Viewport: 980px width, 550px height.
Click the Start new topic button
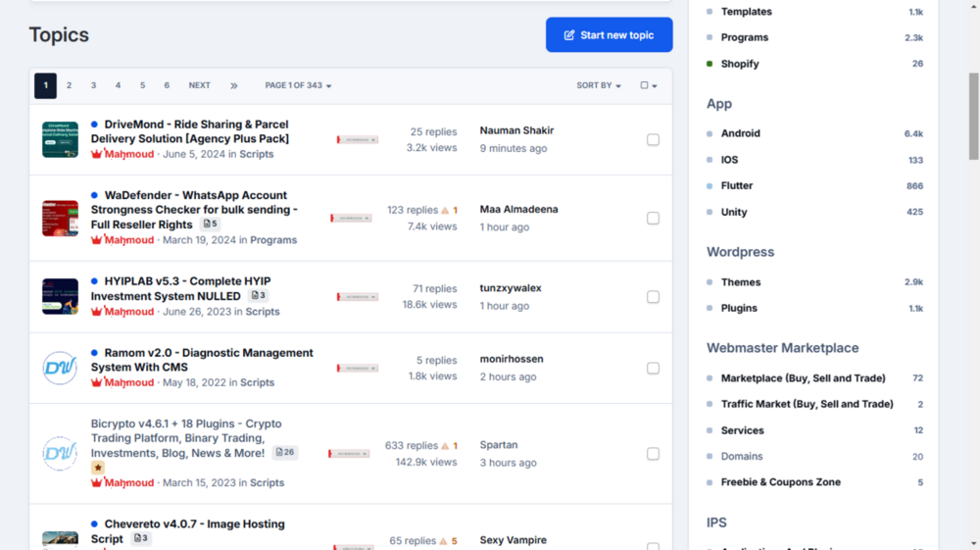click(609, 35)
